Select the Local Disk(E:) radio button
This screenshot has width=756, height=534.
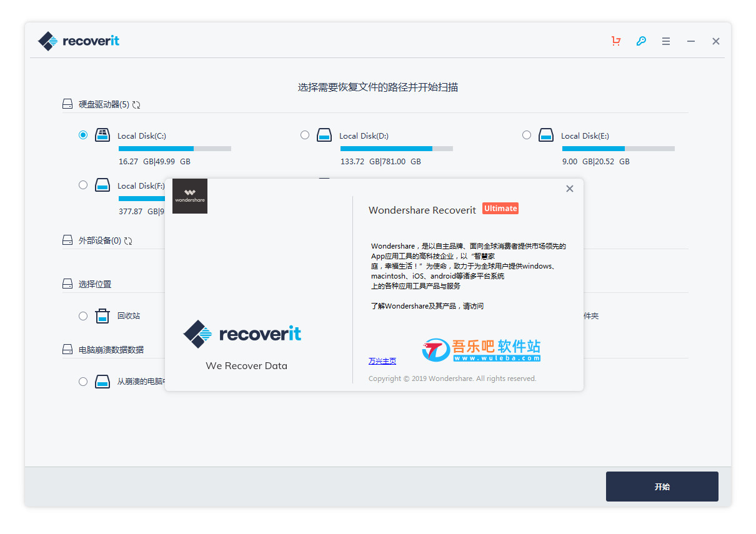(527, 135)
